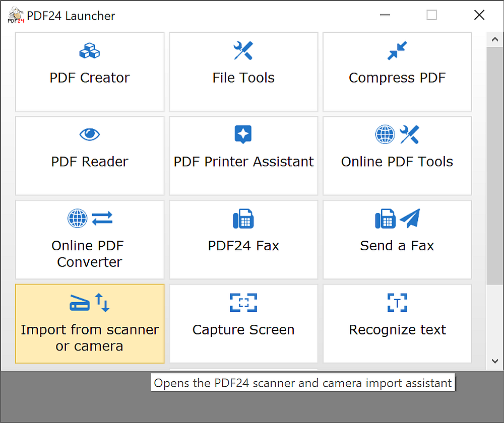Select Import from scanner or camera label
The height and width of the screenshot is (423, 504).
[90, 338]
